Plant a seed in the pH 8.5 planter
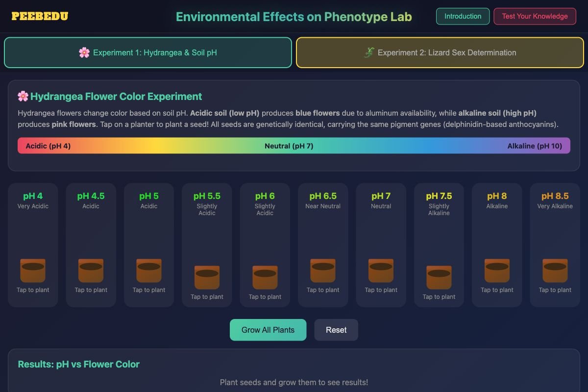Viewport: 588px width, 392px height. [554, 269]
